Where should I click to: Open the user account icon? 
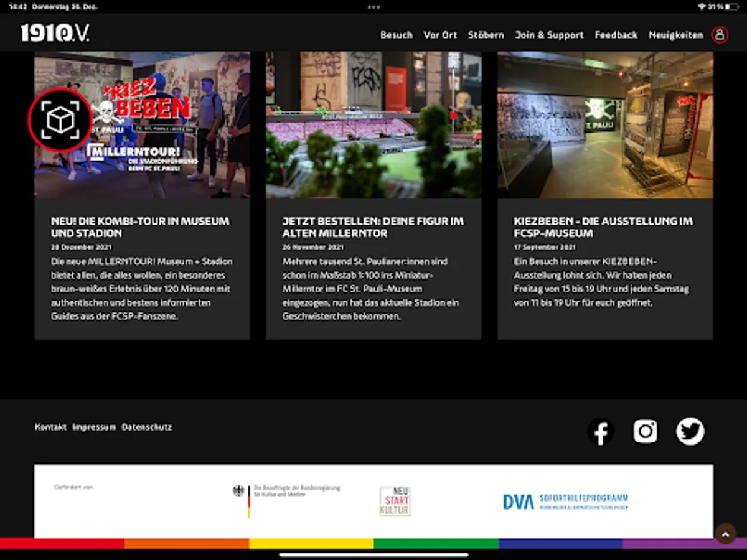[720, 34]
